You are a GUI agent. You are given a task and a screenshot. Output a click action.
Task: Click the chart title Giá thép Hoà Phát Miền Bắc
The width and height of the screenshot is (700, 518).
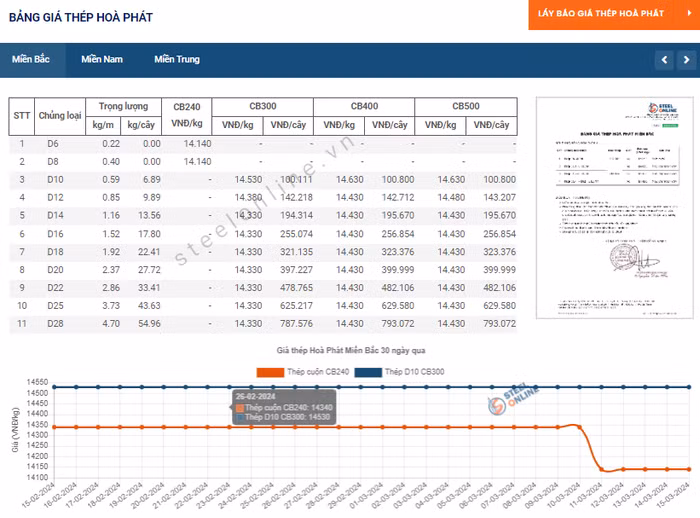coord(351,351)
